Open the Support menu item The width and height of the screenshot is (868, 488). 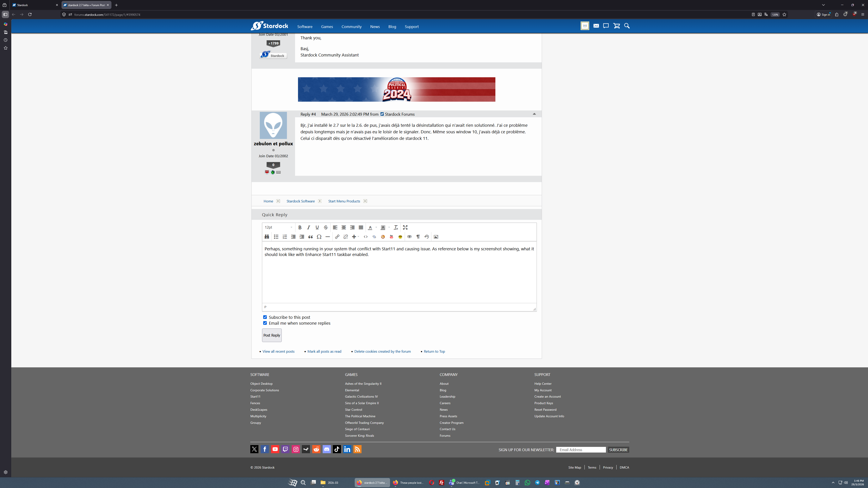pos(412,27)
